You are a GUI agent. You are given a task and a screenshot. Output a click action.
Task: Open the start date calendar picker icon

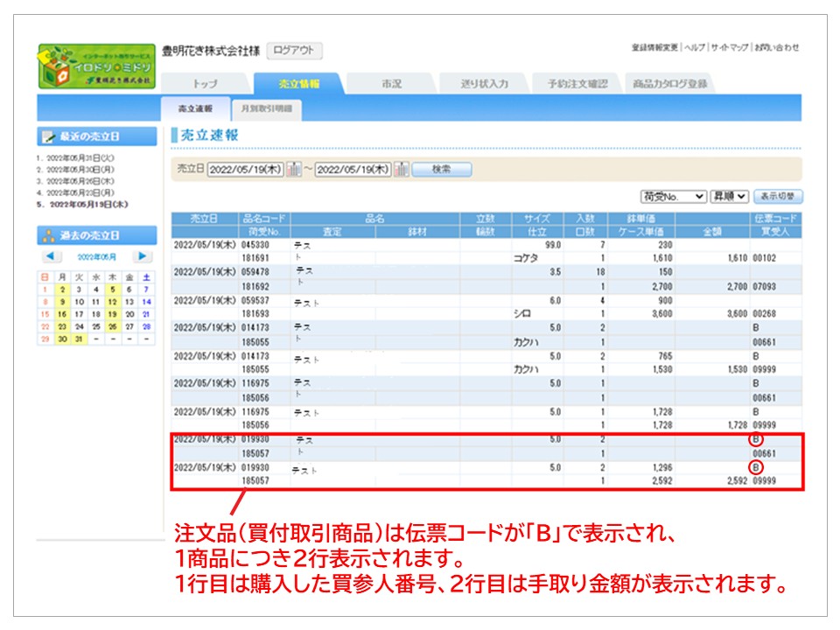click(294, 170)
